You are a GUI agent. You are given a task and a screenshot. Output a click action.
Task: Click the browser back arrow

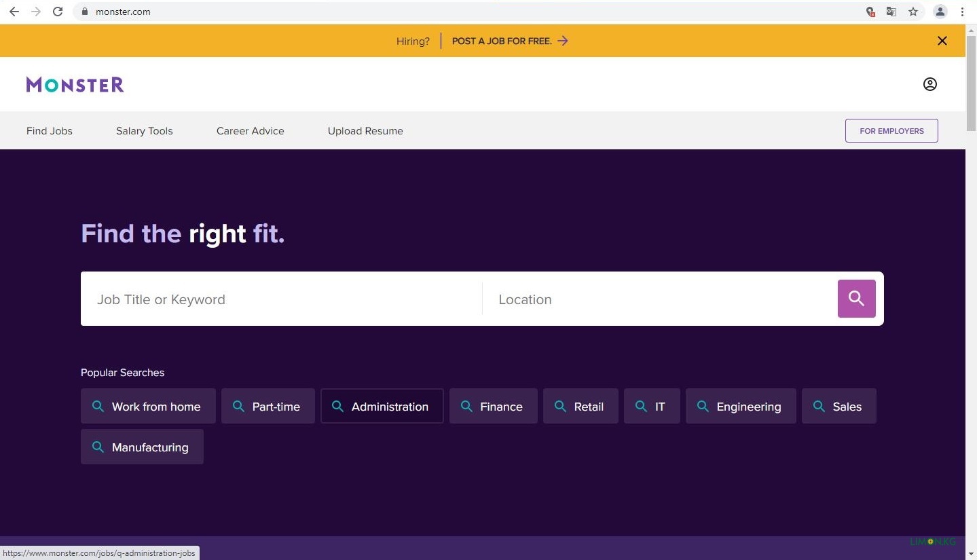[x=14, y=12]
